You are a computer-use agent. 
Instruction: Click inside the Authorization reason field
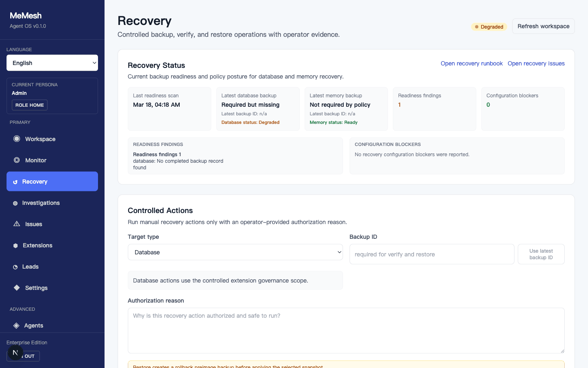coord(345,330)
